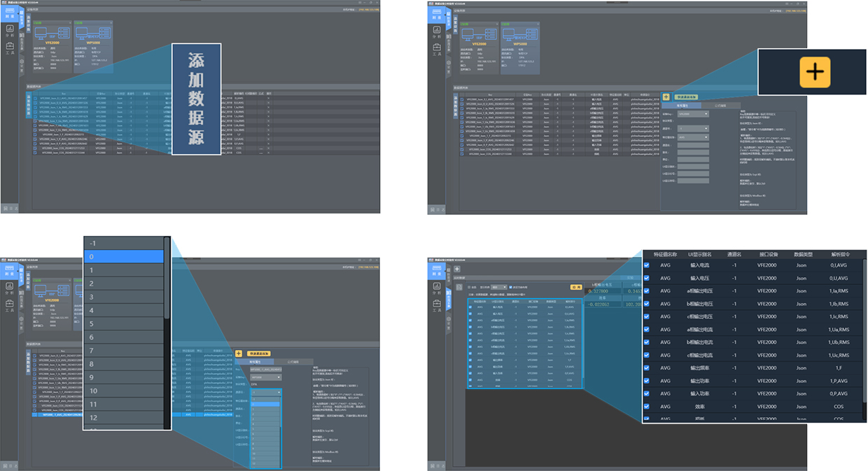Viewport: 868px width, 471px height.
Task: Select VFE2000 device icon in top-left window
Action: click(x=51, y=33)
